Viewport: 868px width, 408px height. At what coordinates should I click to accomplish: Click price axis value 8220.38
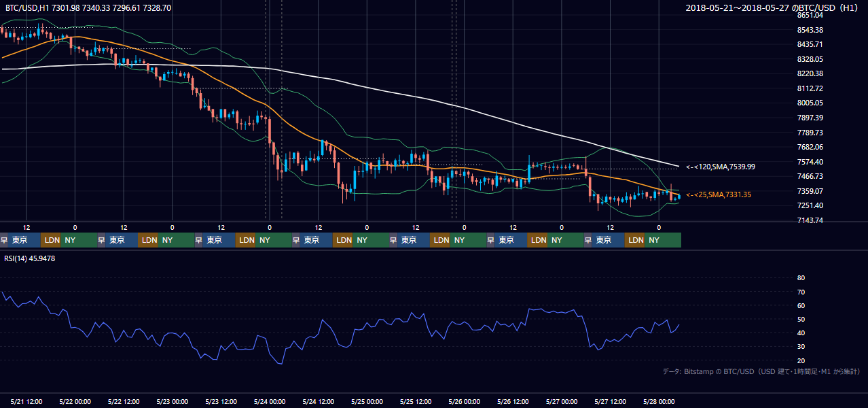click(810, 73)
